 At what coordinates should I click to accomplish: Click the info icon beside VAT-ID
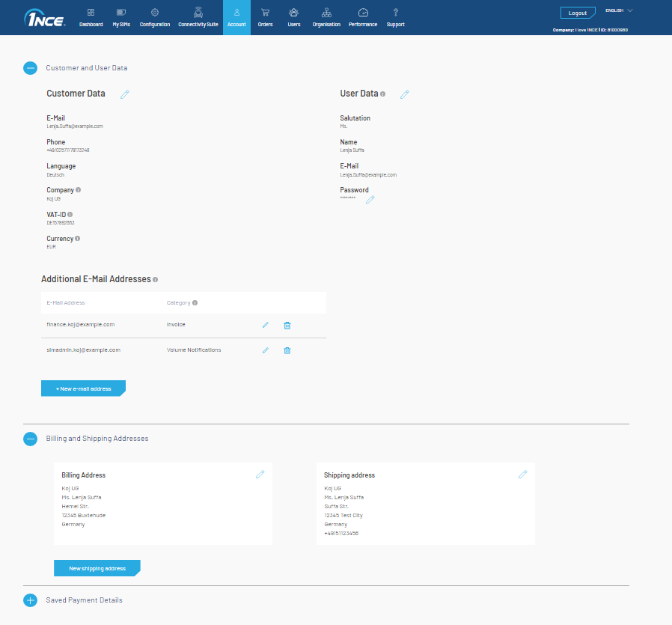[70, 214]
